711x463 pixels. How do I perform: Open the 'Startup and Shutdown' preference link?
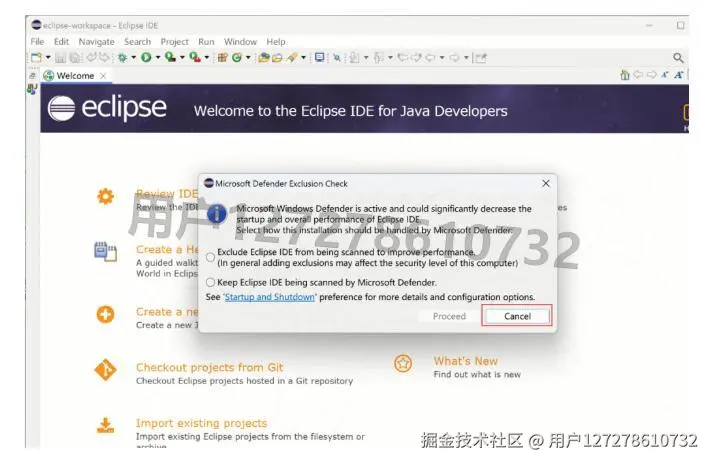point(269,297)
